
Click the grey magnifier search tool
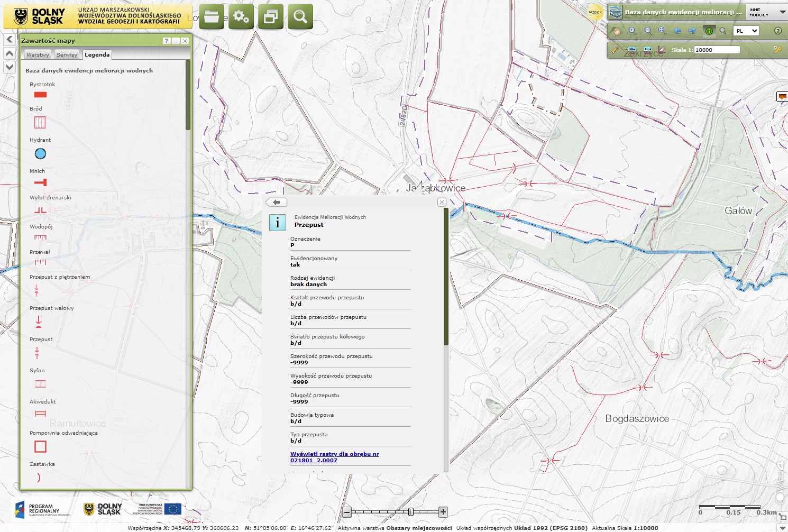click(x=723, y=31)
